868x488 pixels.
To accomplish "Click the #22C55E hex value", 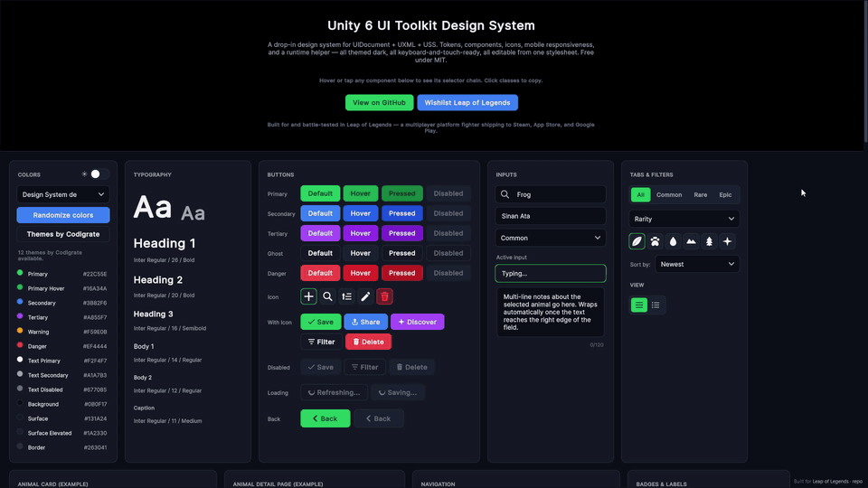I will click(x=95, y=274).
